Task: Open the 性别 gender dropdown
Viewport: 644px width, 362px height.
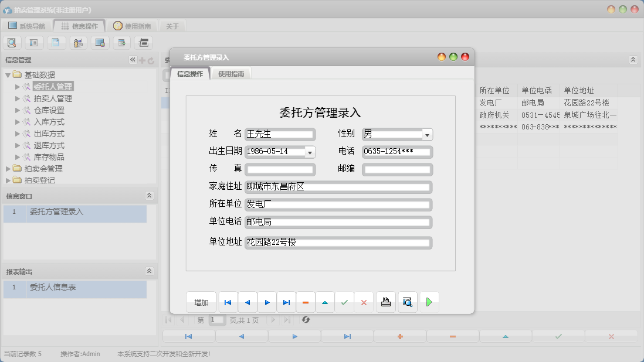Action: tap(428, 134)
